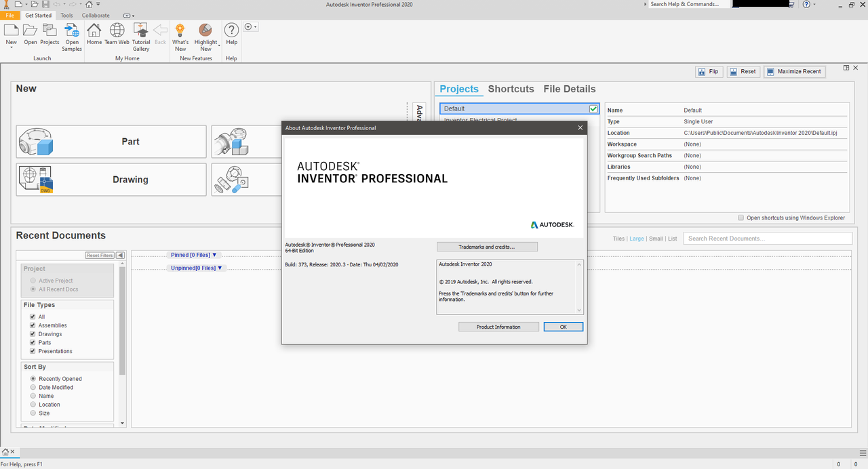Click the Flip button
The width and height of the screenshot is (868, 469).
coord(709,71)
